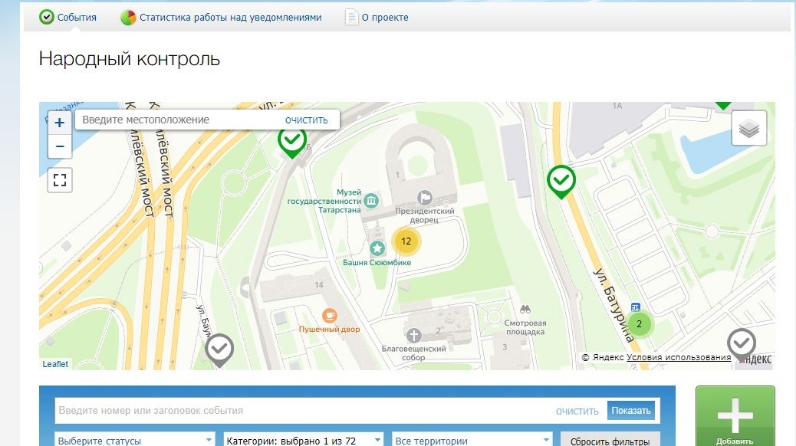This screenshot has width=796, height=446.
Task: Open Статистика работы над уведомлениями tab
Action: point(221,17)
